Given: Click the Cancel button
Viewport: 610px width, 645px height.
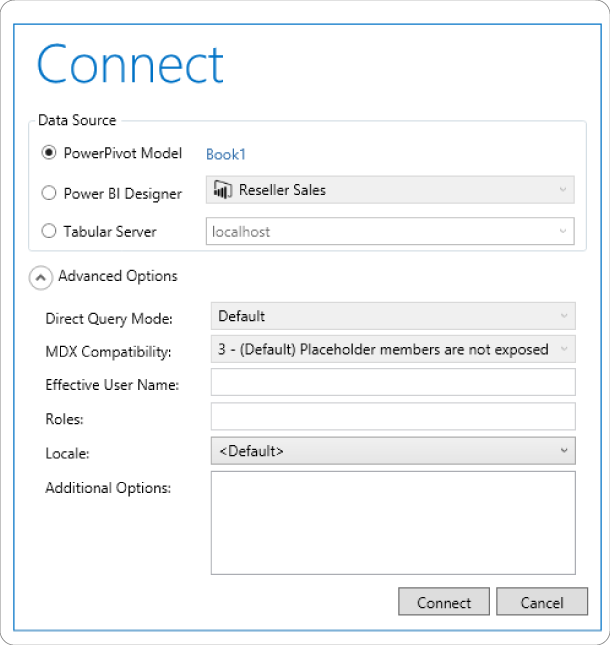Looking at the screenshot, I should (542, 601).
